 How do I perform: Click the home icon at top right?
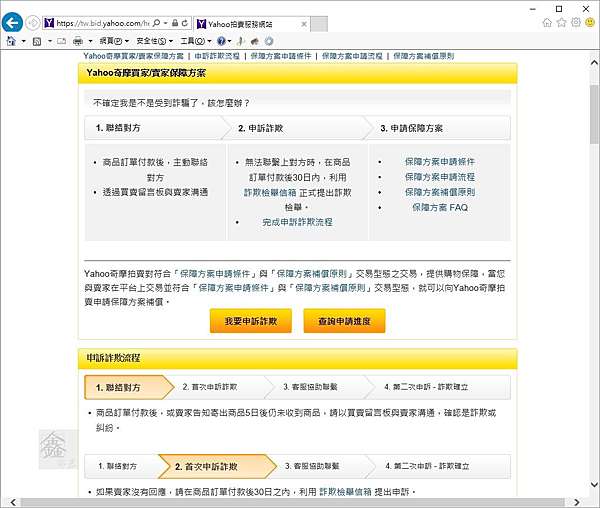click(547, 23)
